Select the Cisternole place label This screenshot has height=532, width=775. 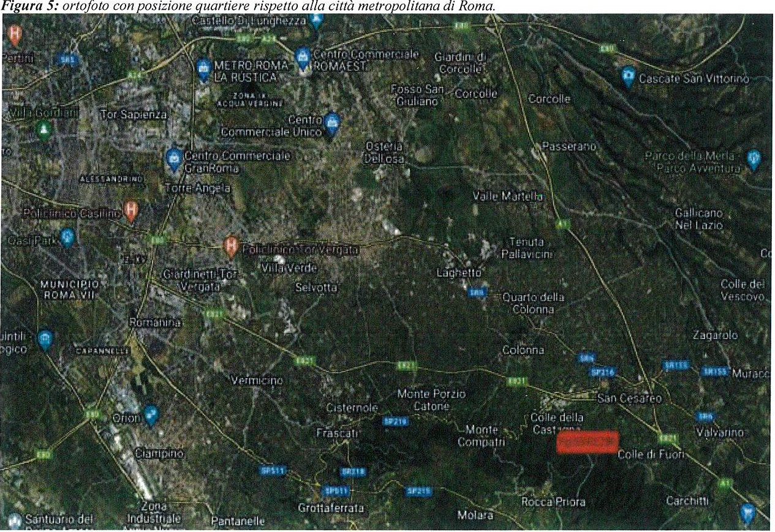[352, 408]
